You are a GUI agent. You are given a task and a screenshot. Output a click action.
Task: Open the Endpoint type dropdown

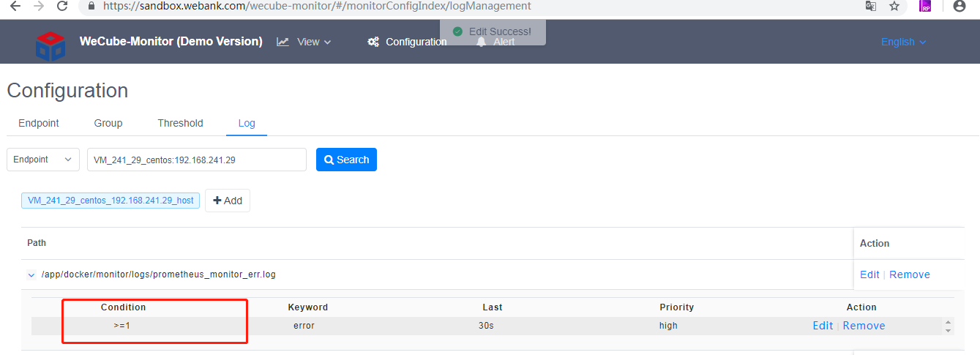(43, 160)
